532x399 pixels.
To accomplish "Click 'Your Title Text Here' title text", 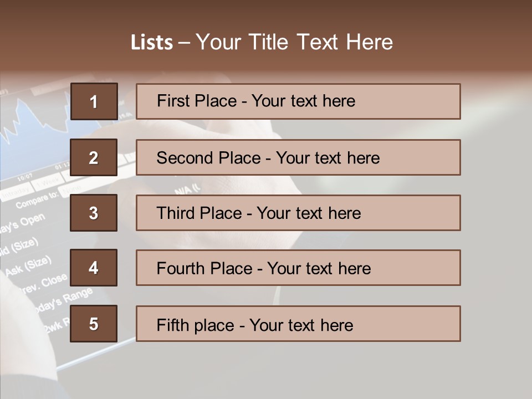I will click(x=294, y=43).
